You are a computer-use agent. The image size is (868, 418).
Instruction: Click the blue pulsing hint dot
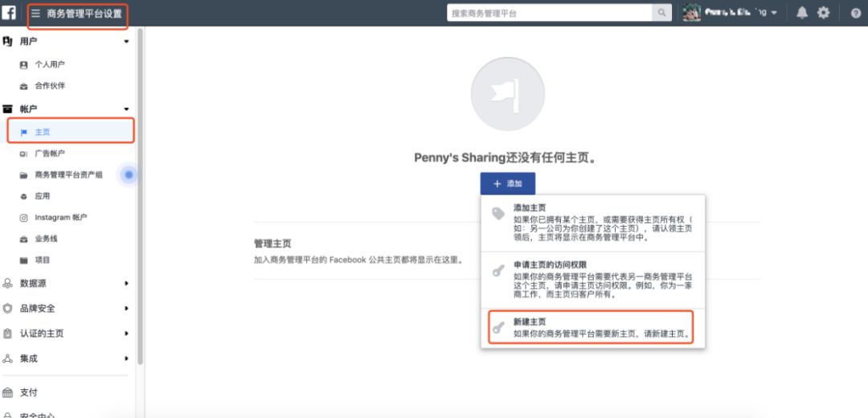129,175
